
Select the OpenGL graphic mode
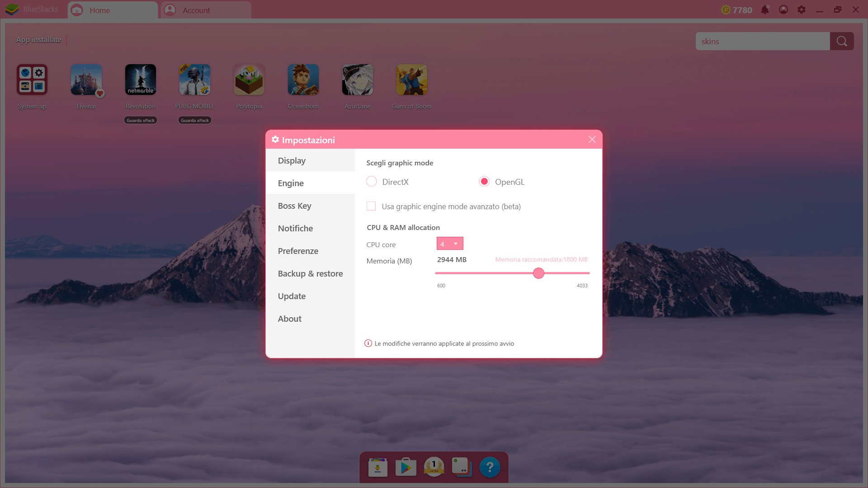484,182
